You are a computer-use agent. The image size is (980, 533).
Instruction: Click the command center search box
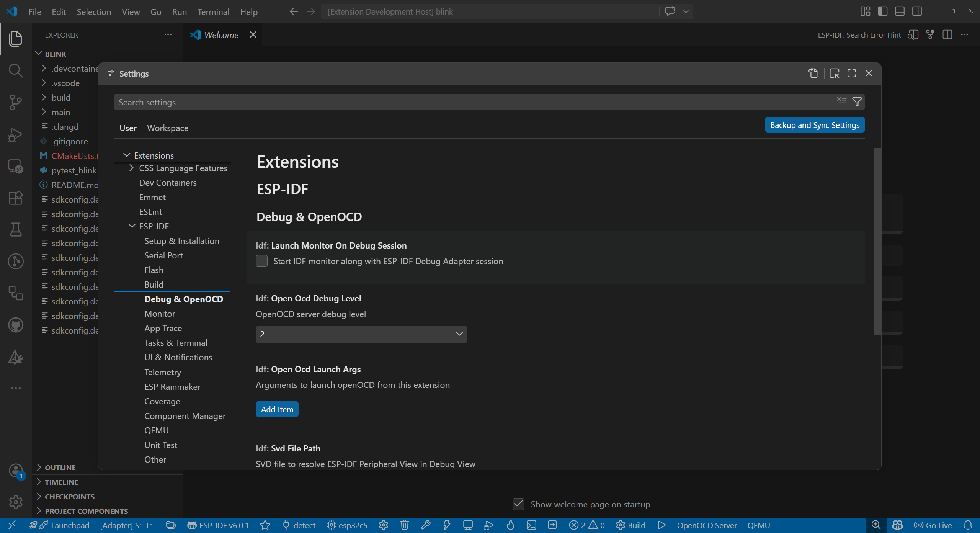click(x=490, y=11)
